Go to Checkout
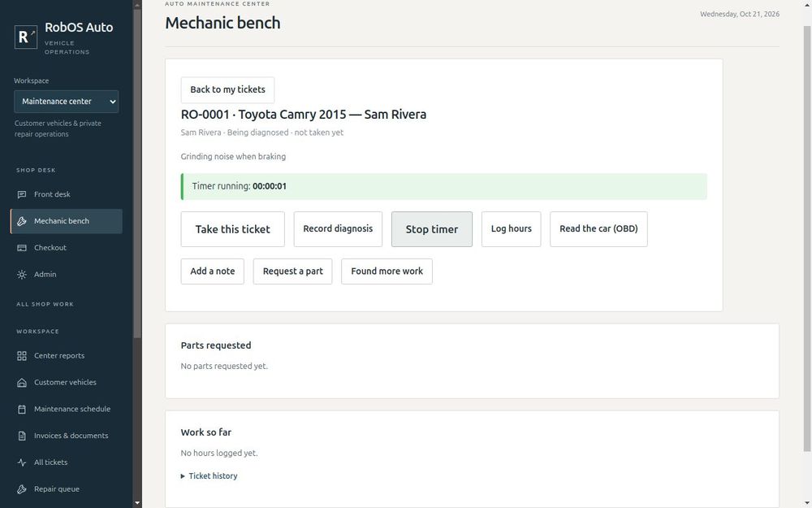812x508 pixels. point(67,248)
